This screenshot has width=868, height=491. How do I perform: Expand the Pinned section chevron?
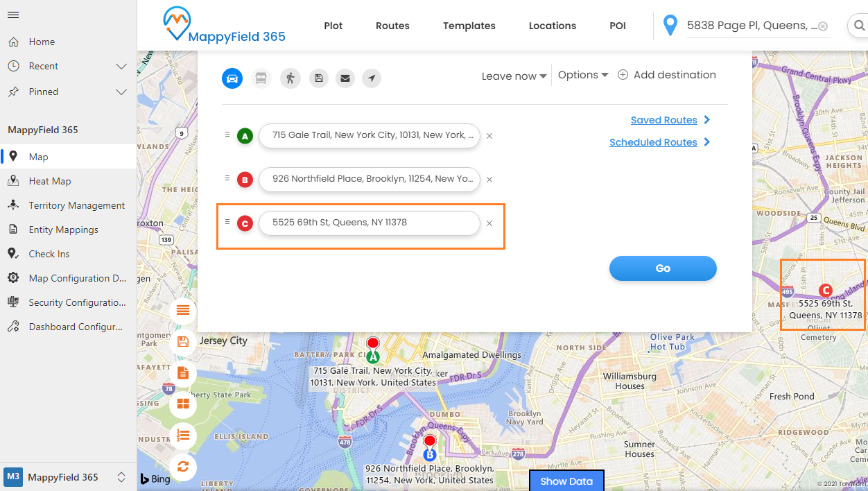coord(121,92)
